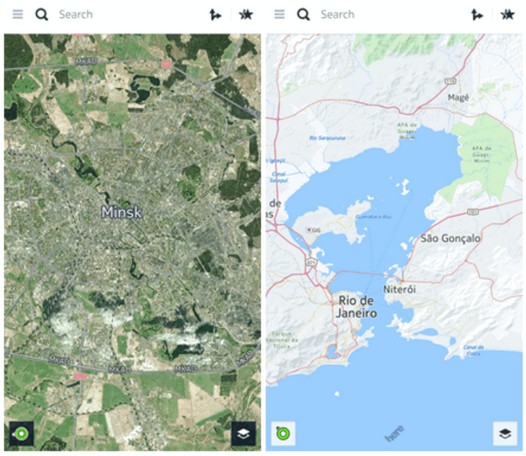Image resolution: width=526 pixels, height=456 pixels.
Task: Focus the Search field above Minsk map
Action: (76, 14)
